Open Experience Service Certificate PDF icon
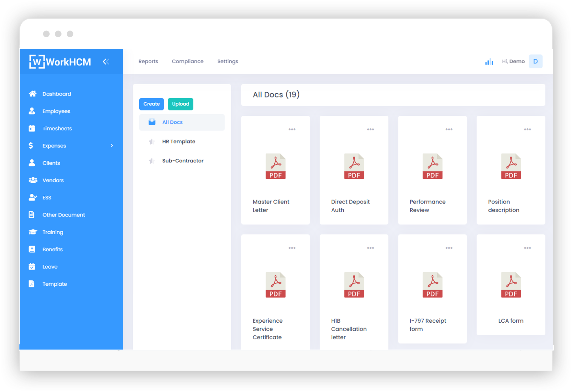The image size is (572, 392). [x=275, y=285]
